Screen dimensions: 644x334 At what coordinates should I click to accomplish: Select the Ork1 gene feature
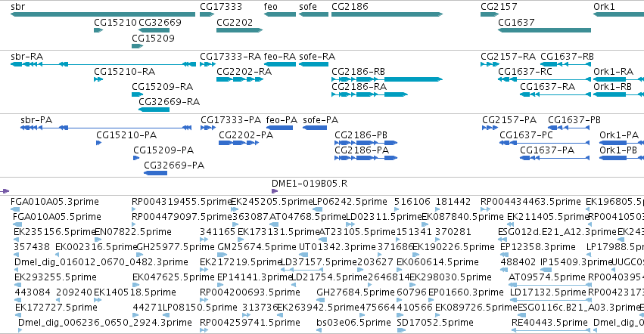click(x=618, y=14)
